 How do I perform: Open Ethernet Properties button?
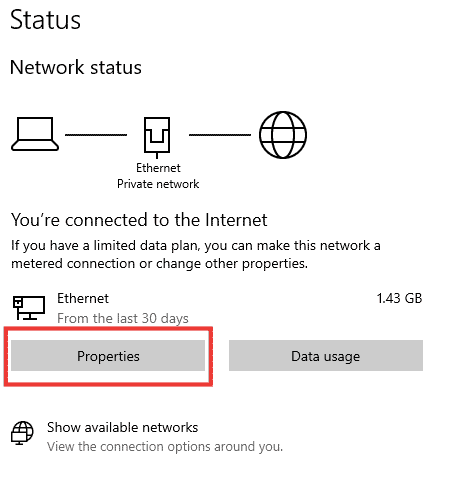click(108, 355)
